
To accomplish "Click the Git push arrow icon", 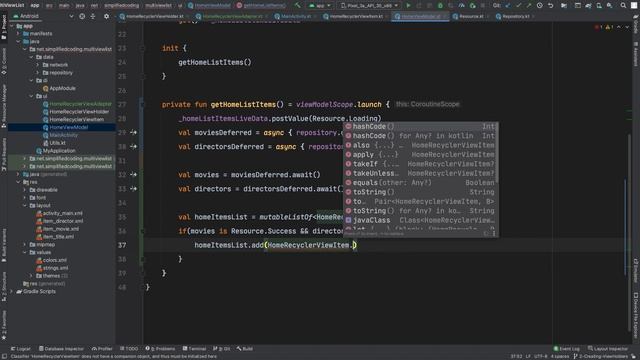I will (x=529, y=6).
